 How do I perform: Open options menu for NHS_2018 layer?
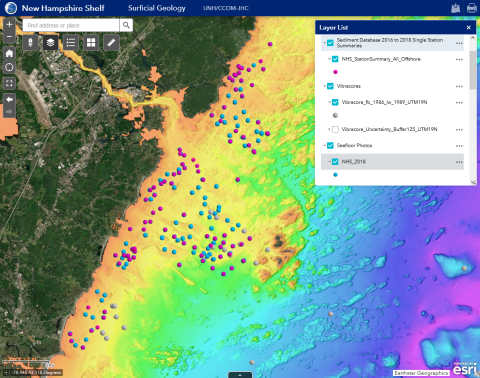coord(459,162)
